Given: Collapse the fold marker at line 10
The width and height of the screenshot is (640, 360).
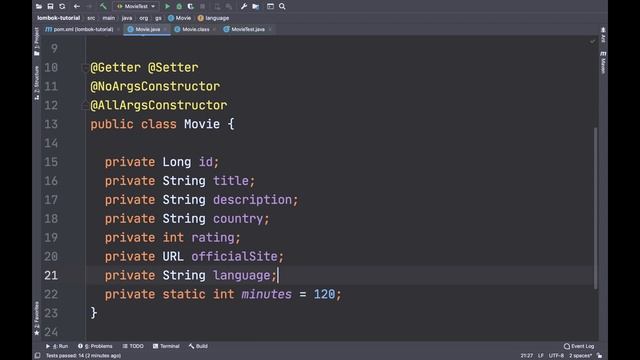Looking at the screenshot, I should (84, 67).
